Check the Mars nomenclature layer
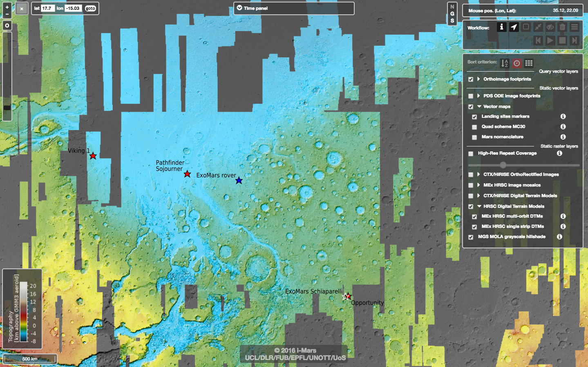 pos(474,137)
